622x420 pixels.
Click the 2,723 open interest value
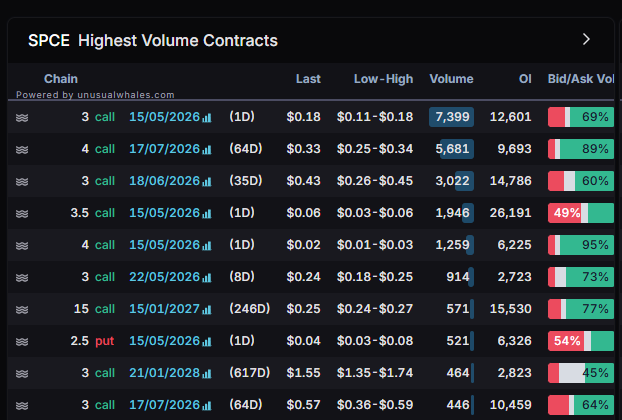click(x=514, y=277)
